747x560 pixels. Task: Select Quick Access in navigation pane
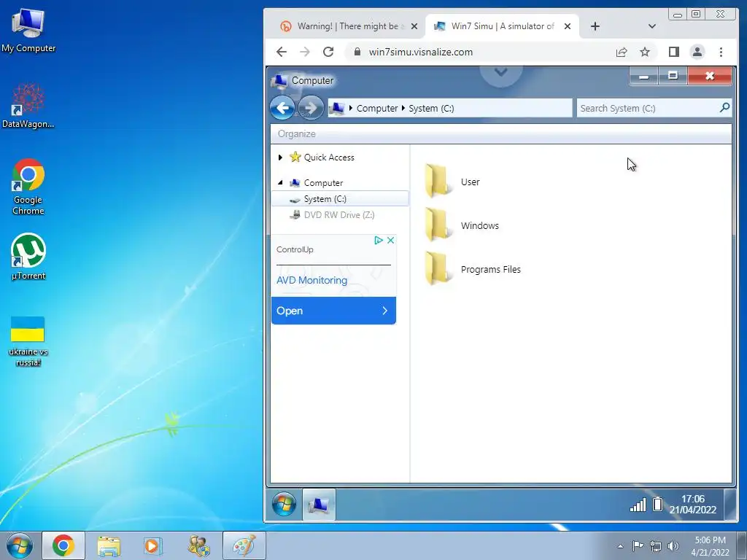click(329, 157)
